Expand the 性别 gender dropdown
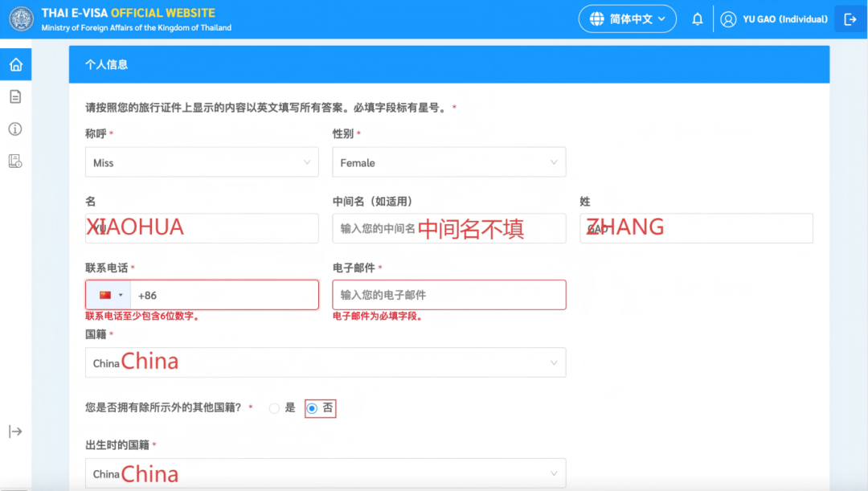Viewport: 868px width, 491px height. (448, 162)
